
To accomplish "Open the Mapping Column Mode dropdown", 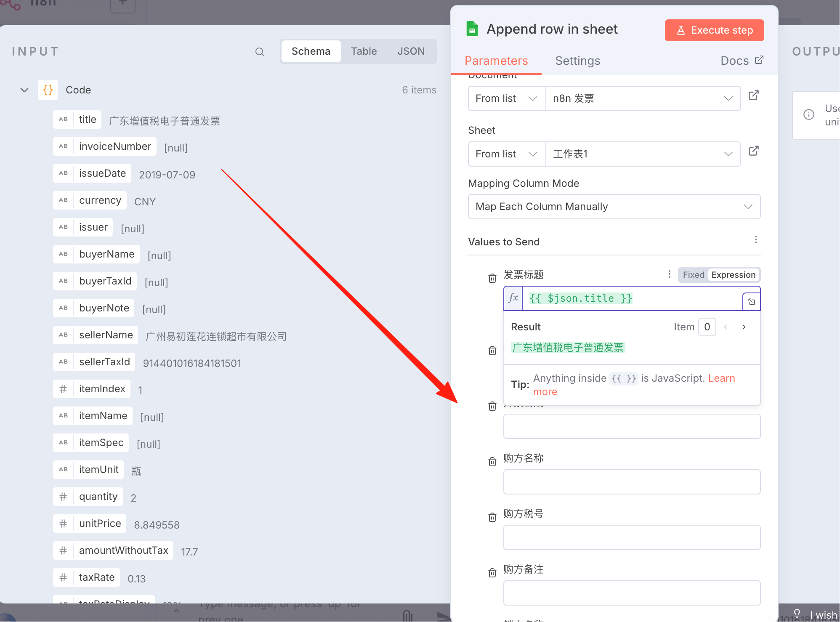I will [x=614, y=207].
